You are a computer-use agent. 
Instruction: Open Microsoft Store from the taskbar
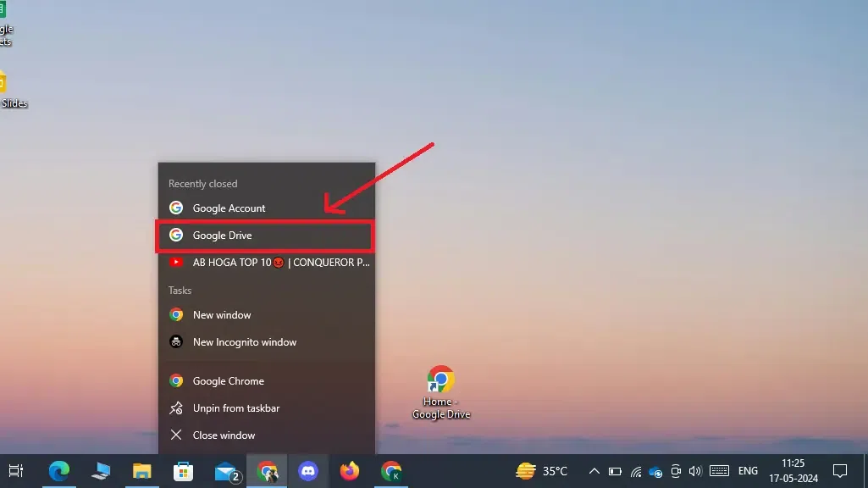coord(183,471)
